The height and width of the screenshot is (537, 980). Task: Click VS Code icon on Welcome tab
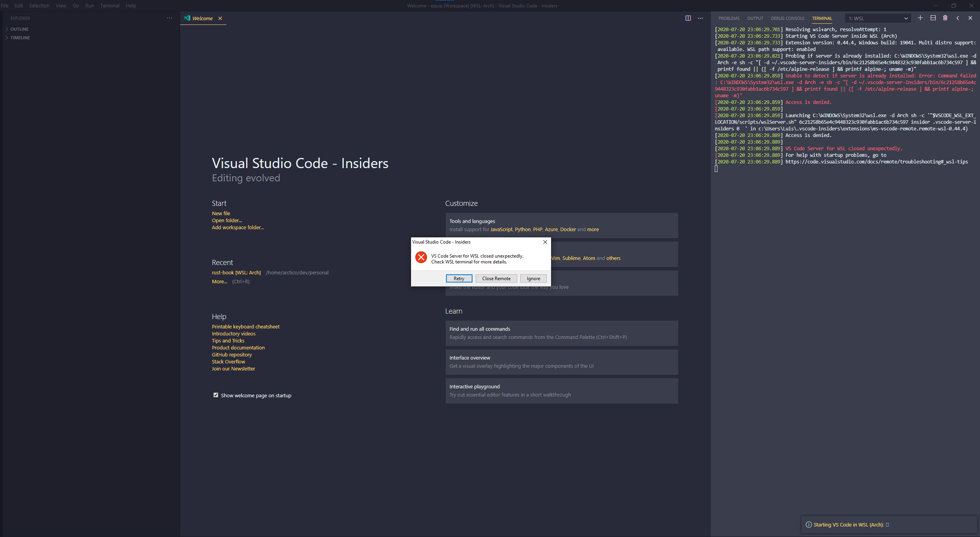point(187,18)
